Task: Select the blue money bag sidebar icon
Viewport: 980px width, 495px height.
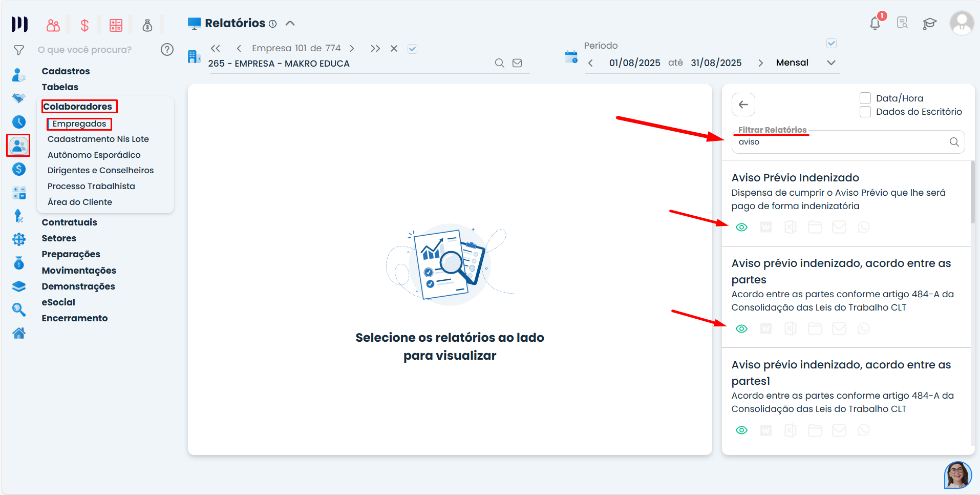Action: [x=19, y=263]
